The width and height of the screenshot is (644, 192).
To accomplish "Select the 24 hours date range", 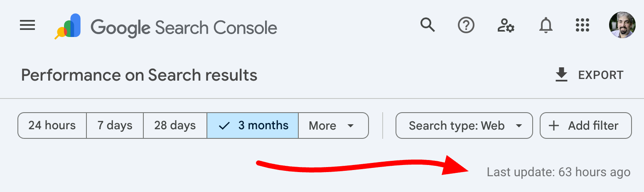I will 52,126.
